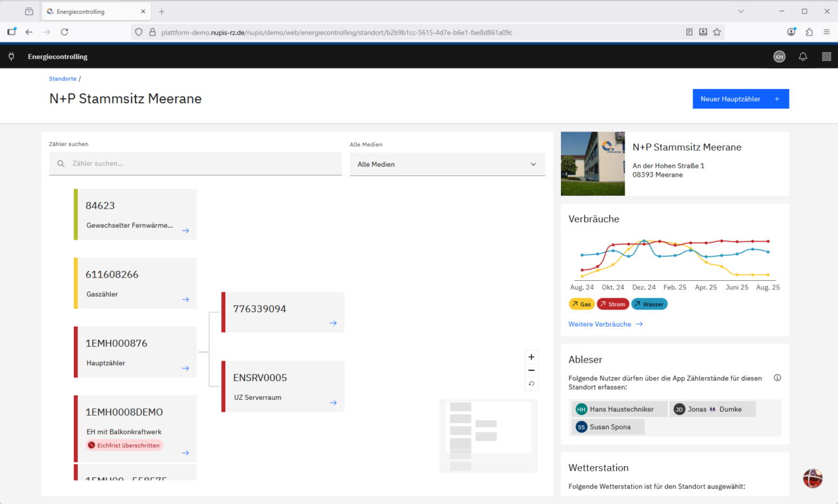Click the magnifier icon in Zähler search
Image resolution: width=838 pixels, height=504 pixels.
pyautogui.click(x=61, y=164)
